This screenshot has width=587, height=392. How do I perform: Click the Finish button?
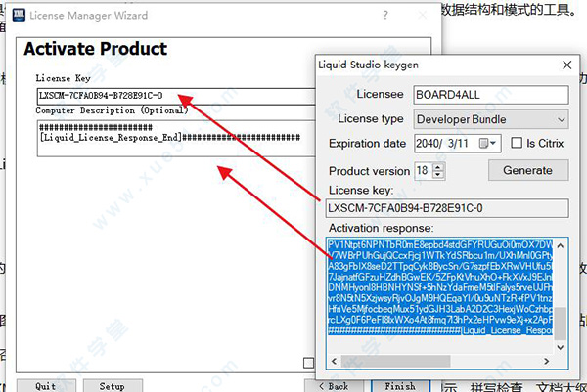(400, 385)
